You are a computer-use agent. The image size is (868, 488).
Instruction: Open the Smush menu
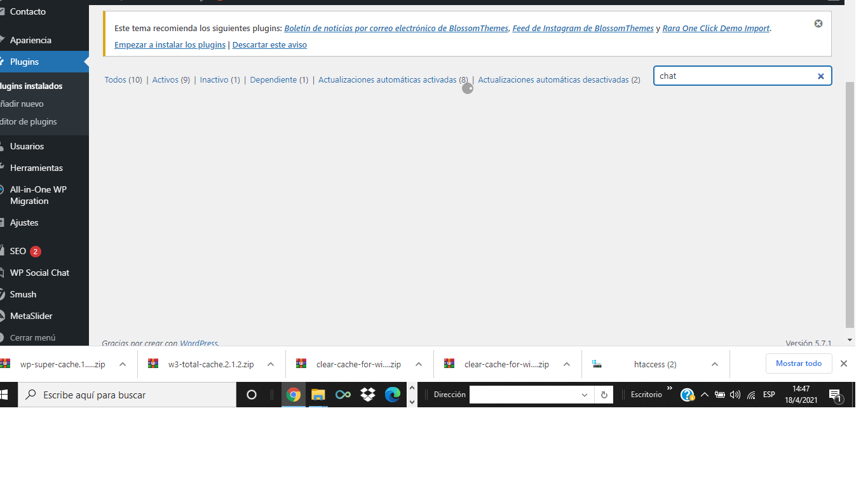click(23, 294)
